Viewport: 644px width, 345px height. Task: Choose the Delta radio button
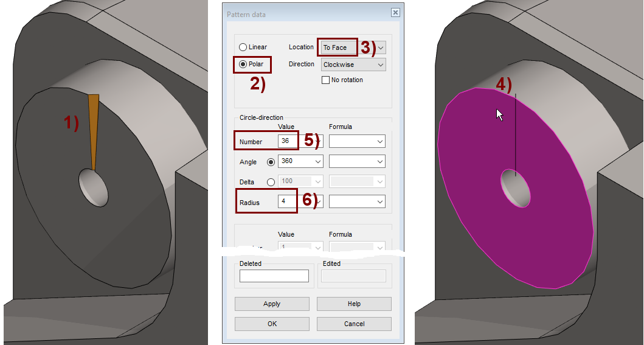point(271,182)
